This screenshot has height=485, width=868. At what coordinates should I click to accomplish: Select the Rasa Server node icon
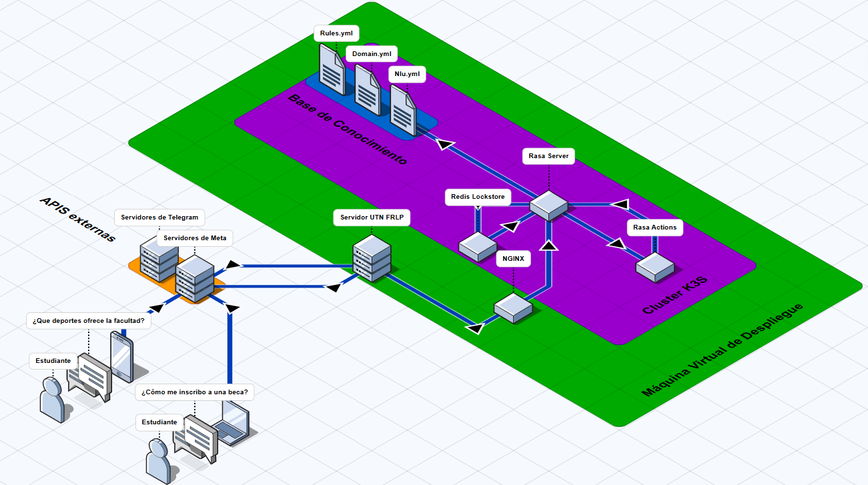[548, 205]
